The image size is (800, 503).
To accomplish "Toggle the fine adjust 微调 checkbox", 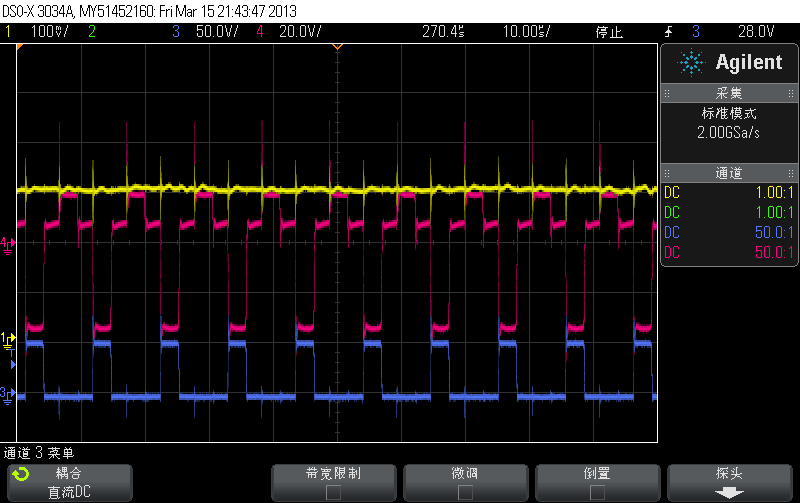I will (x=465, y=492).
